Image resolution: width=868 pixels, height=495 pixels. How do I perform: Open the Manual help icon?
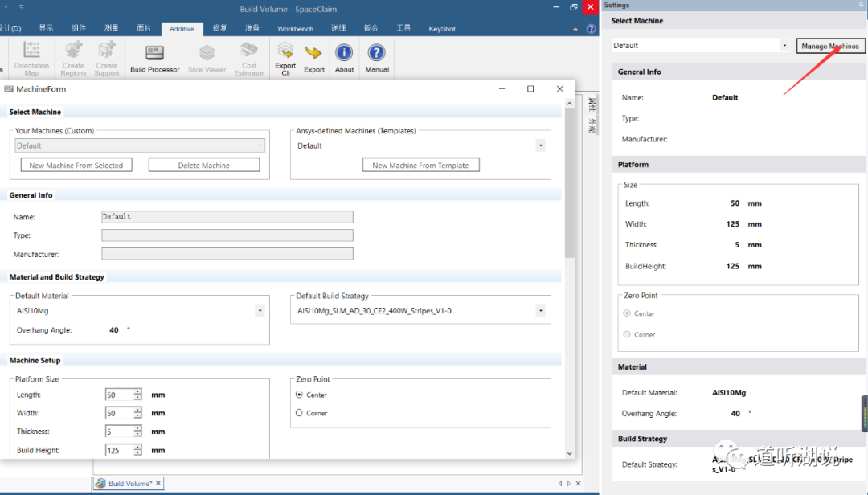click(376, 53)
